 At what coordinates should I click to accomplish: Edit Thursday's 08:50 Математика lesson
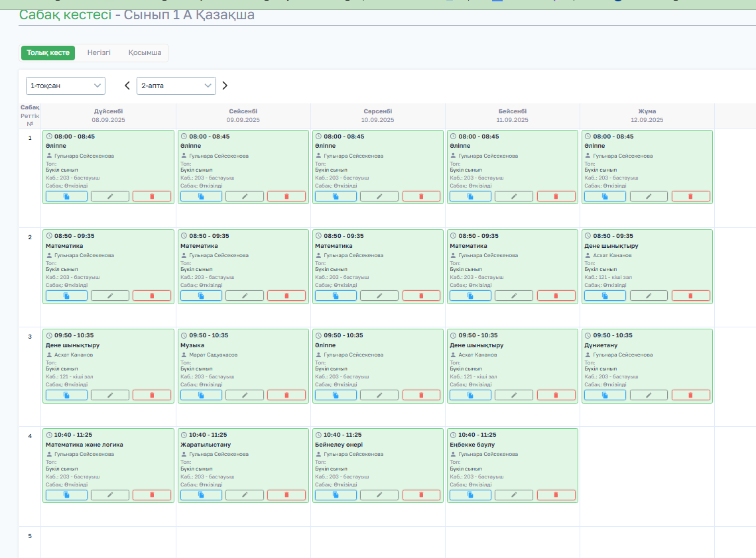514,296
